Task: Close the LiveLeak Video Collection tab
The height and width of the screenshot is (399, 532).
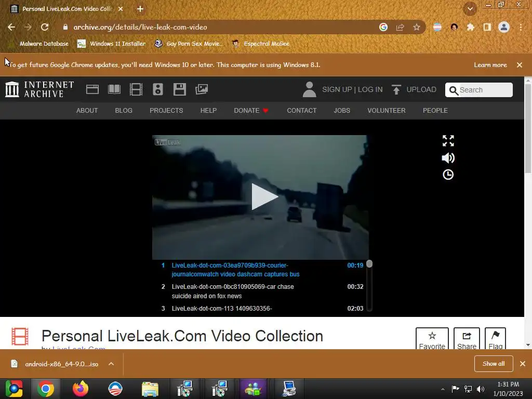Action: coord(121,9)
